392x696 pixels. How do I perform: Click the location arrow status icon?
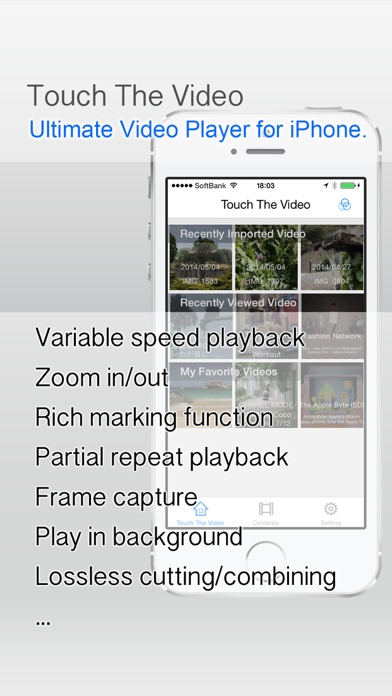(x=326, y=186)
